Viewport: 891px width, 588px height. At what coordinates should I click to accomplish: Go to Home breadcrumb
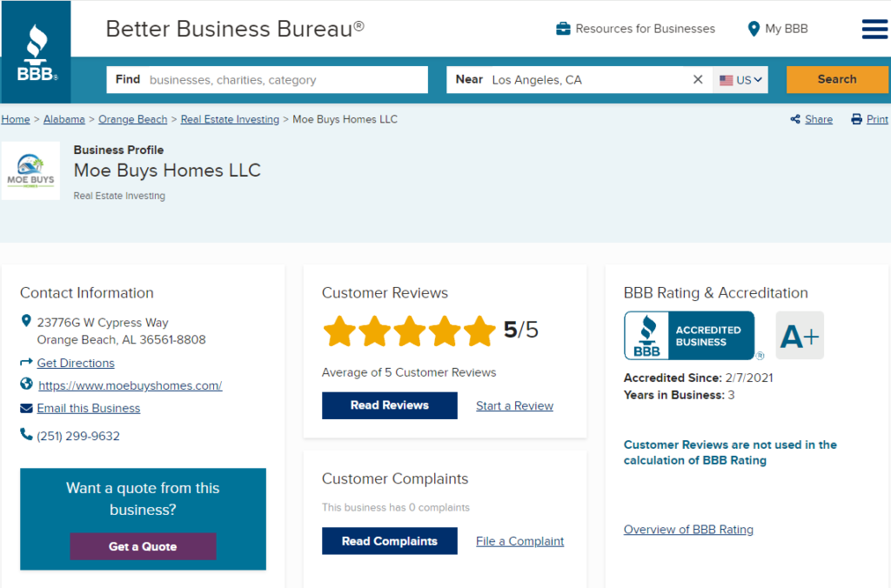(16, 119)
